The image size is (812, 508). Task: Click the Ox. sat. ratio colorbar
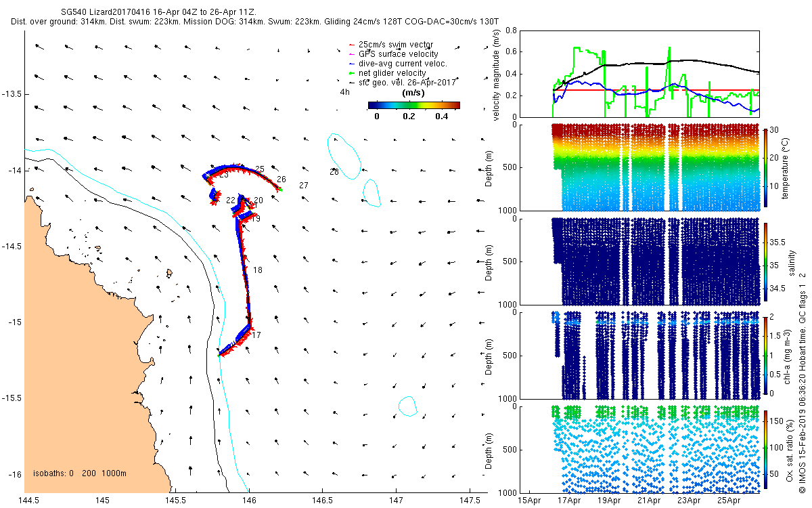click(x=765, y=449)
